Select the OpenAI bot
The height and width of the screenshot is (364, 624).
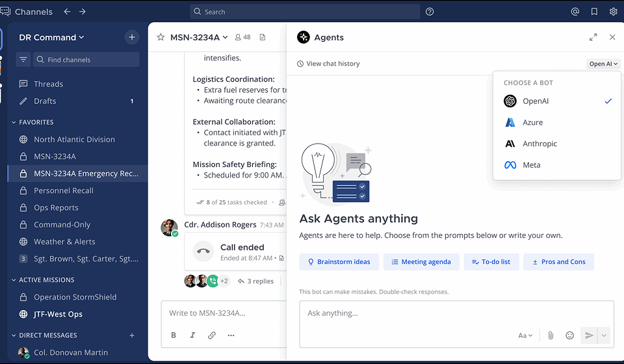[x=557, y=101]
